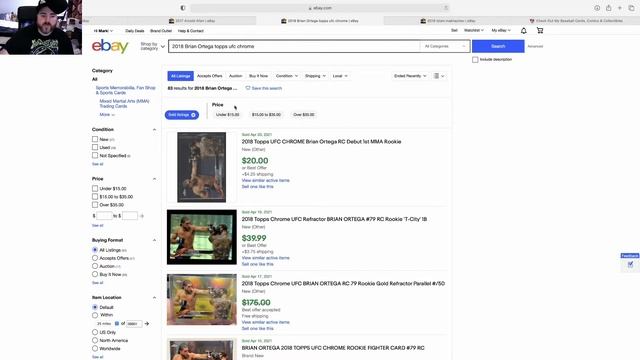Open the Watchlist dropdown menu

473,31
